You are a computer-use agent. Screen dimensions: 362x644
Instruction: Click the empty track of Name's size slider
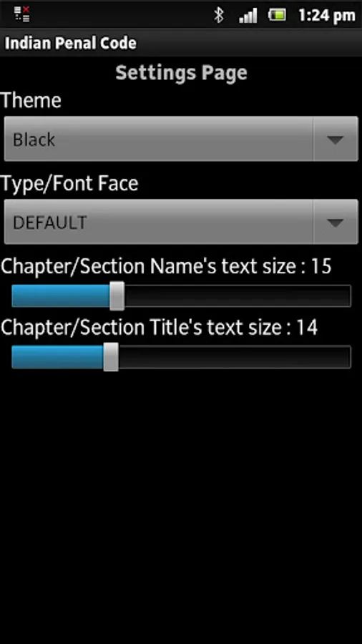coord(238,296)
